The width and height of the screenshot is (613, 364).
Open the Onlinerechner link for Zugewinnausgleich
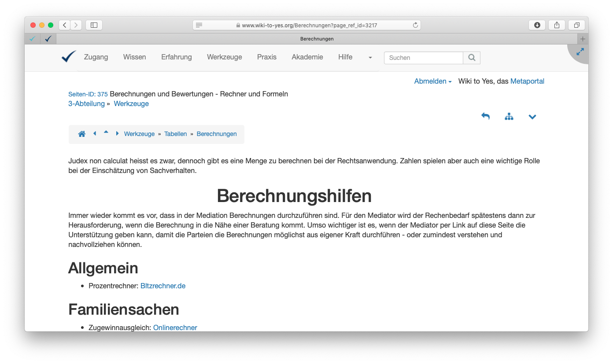click(175, 327)
